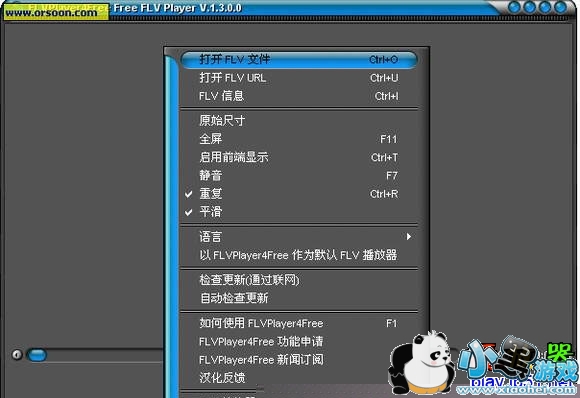Switch to 全屏 fullscreen mode

click(x=299, y=139)
